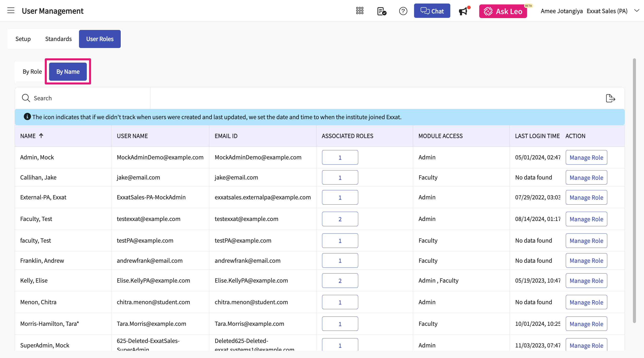Open the help question mark icon
This screenshot has width=644, height=358.
(403, 11)
